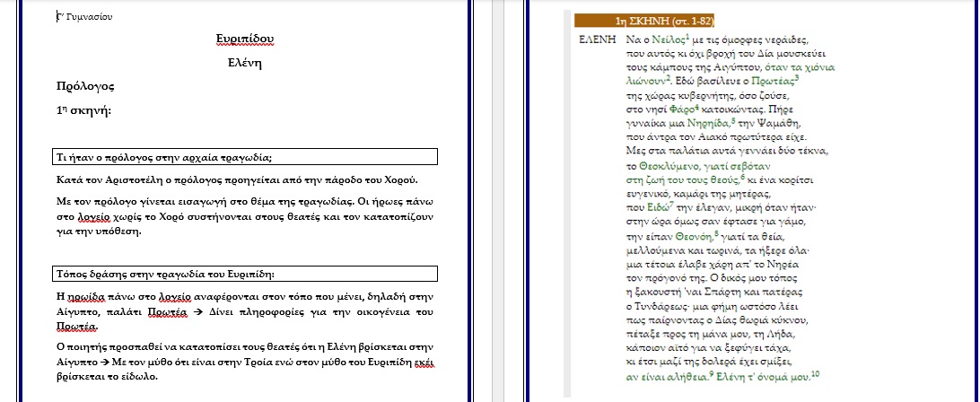Click the green name 'Θεονόη,'
The image size is (980, 402).
coord(695,236)
